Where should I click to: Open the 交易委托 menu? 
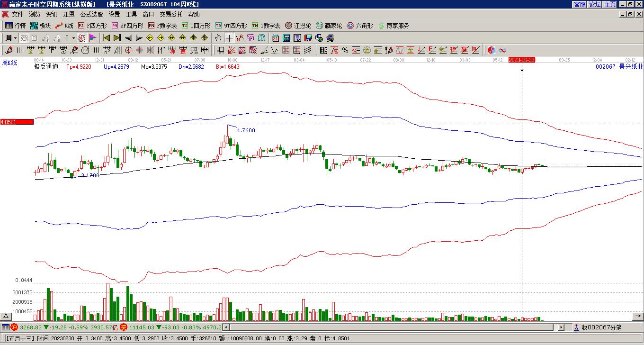(x=171, y=15)
